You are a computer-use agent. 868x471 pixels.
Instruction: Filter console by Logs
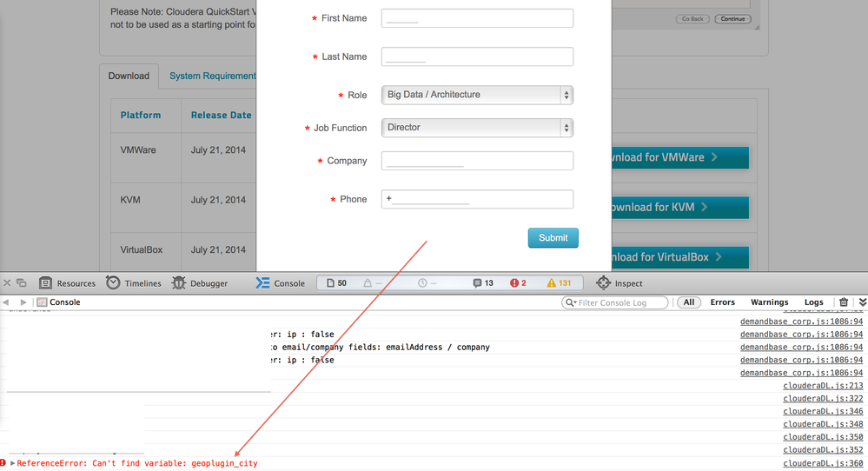(x=813, y=302)
